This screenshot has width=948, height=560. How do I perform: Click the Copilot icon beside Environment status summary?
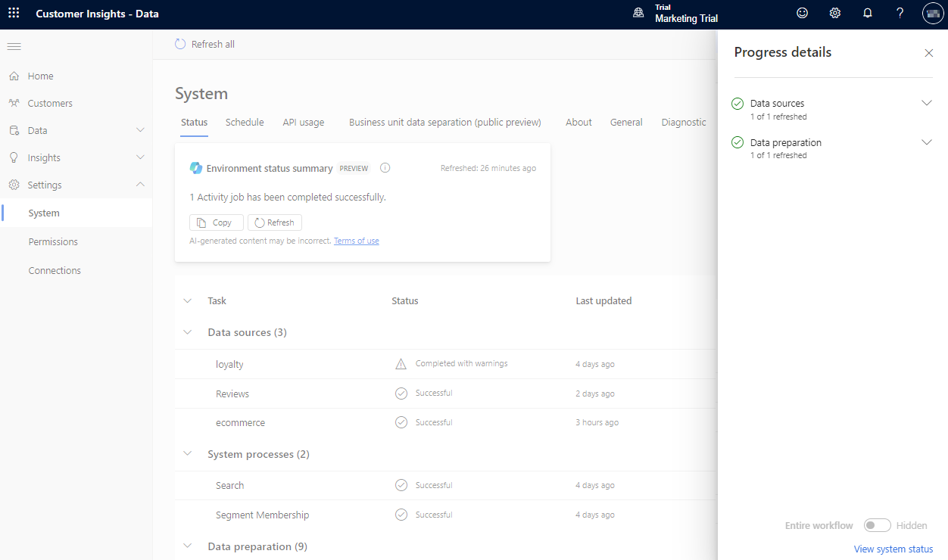tap(196, 167)
